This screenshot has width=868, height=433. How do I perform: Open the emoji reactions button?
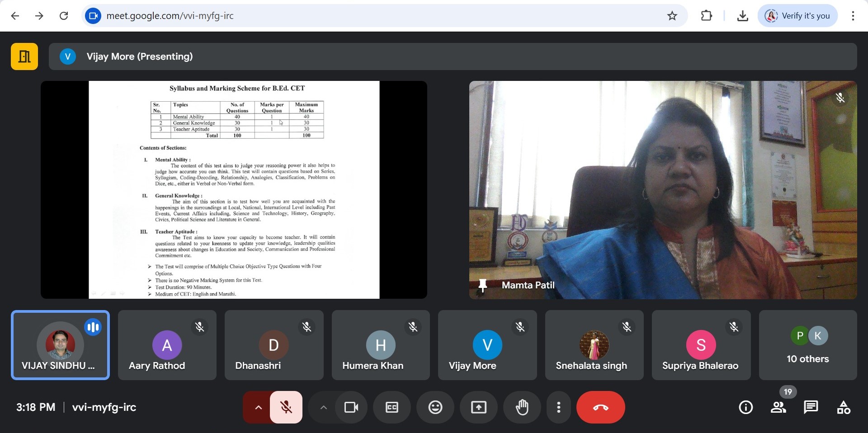(x=435, y=407)
